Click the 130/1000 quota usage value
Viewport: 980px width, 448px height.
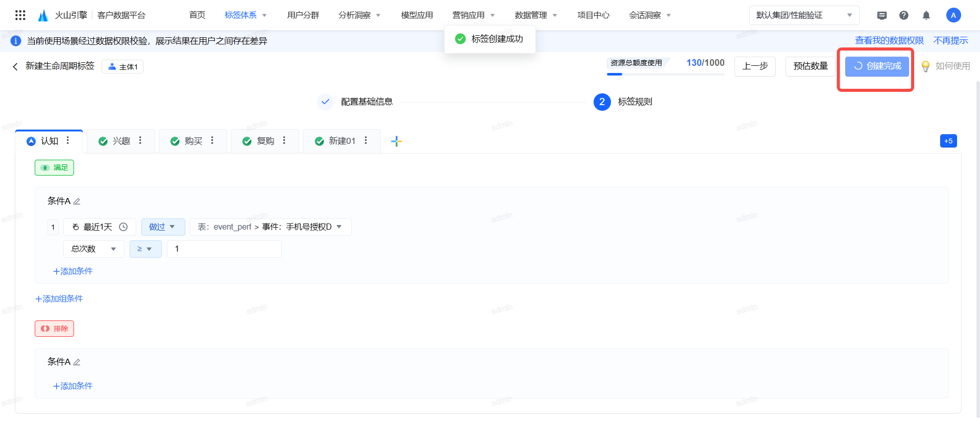(x=705, y=63)
